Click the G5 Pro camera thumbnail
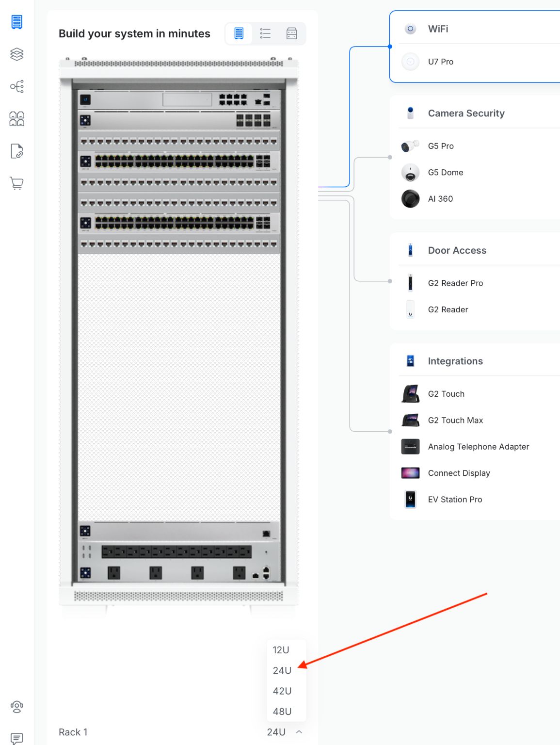The image size is (560, 745). tap(410, 146)
